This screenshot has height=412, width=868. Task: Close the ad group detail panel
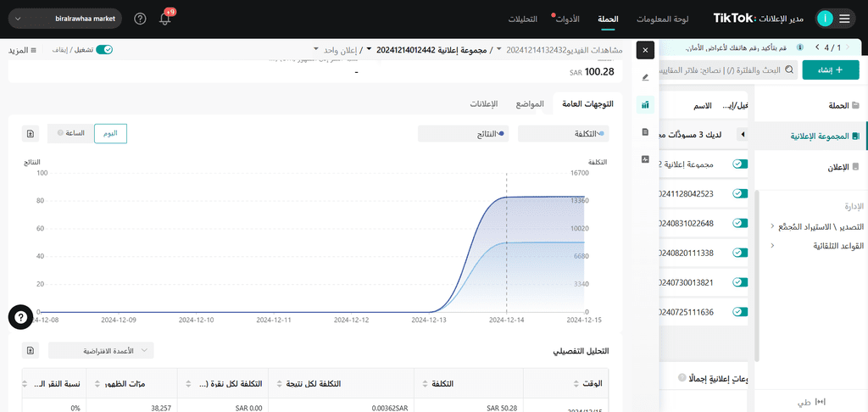click(645, 50)
